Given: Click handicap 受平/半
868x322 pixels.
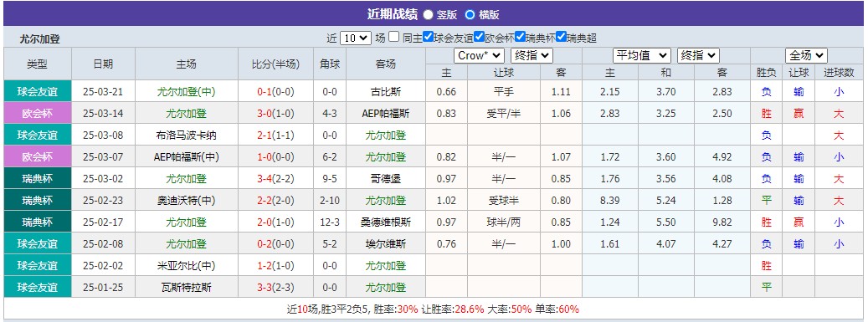Looking at the screenshot, I should (x=504, y=114).
